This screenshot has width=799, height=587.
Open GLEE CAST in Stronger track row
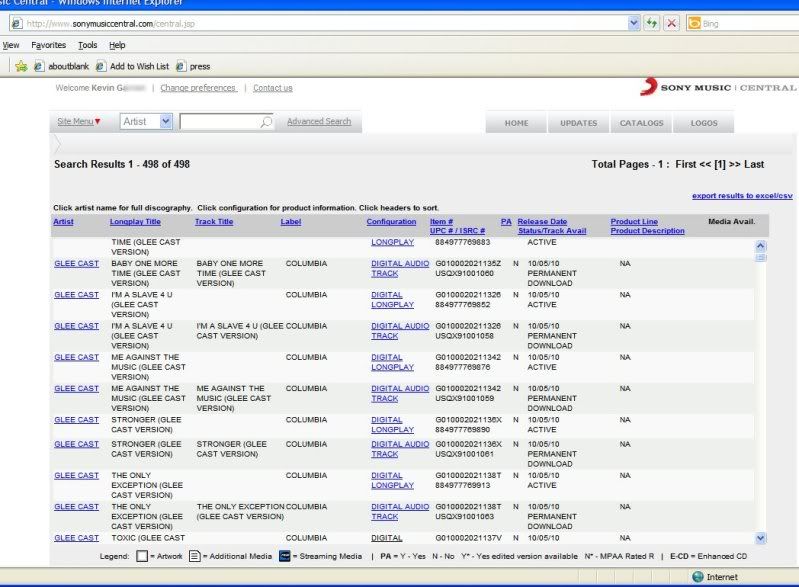coord(76,444)
